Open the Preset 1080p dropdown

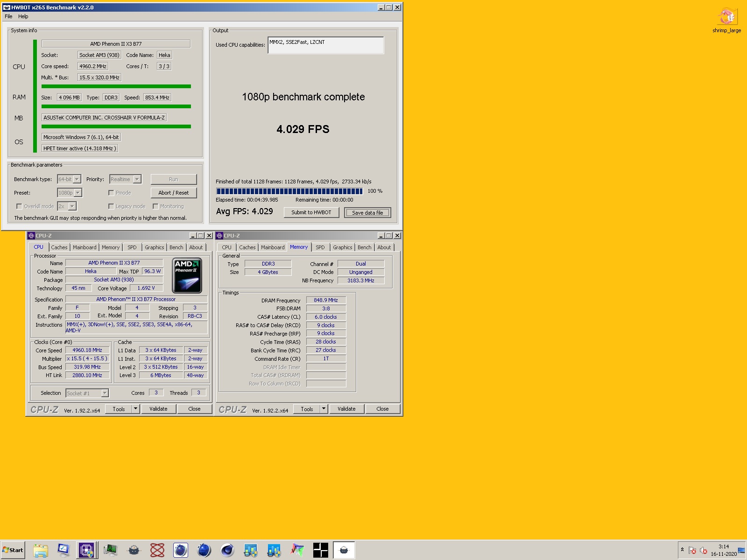coord(70,193)
